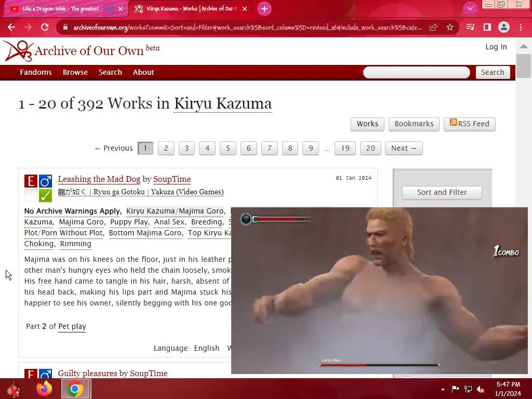This screenshot has height=399, width=532.
Task: Click the Chrome taskbar icon
Action: (75, 389)
